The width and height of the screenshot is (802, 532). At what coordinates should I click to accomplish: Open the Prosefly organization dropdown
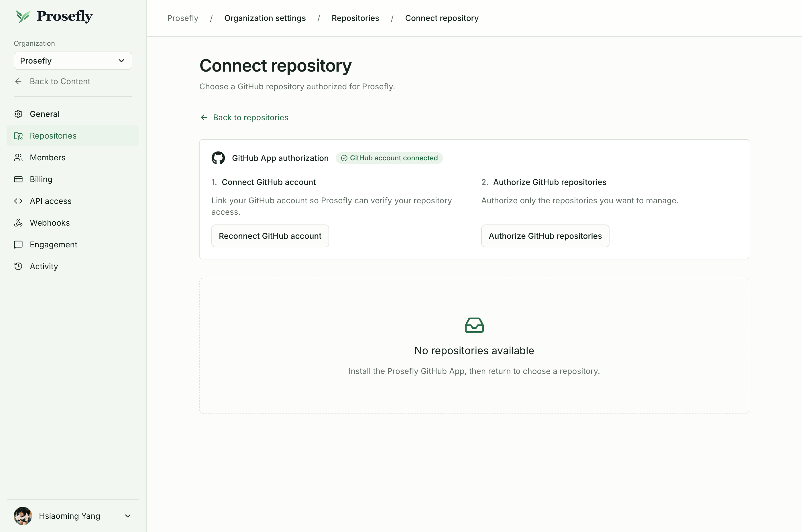(x=73, y=61)
